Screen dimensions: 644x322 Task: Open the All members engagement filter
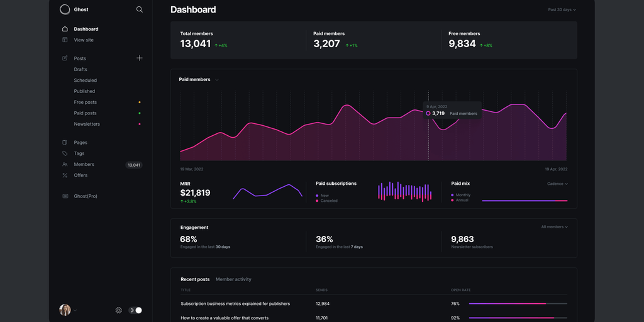point(554,227)
